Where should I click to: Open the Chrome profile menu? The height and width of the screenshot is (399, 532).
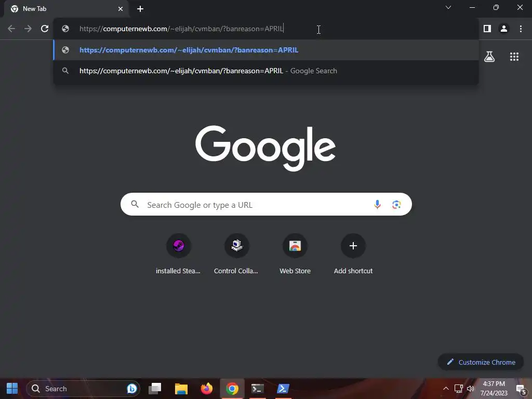(x=504, y=29)
